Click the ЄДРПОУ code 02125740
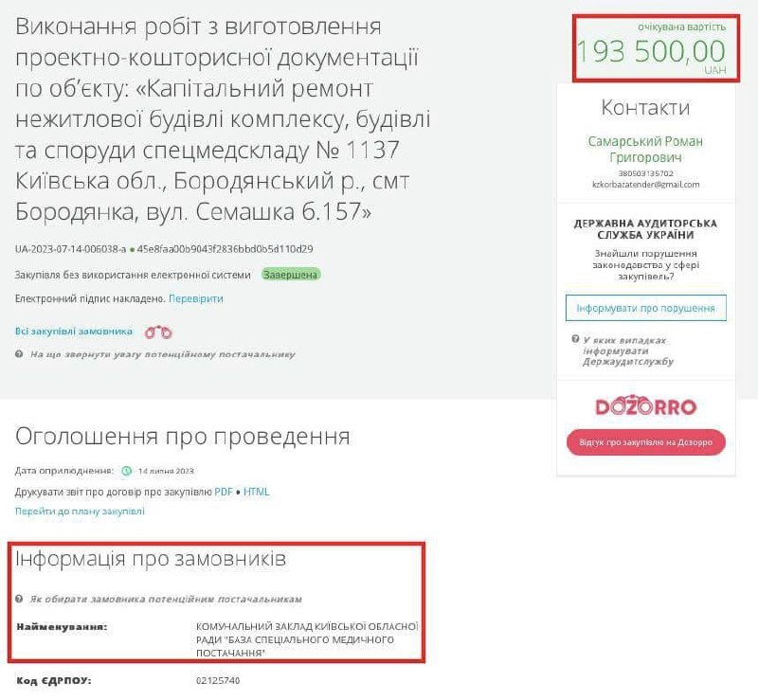758x700 pixels. click(x=218, y=680)
